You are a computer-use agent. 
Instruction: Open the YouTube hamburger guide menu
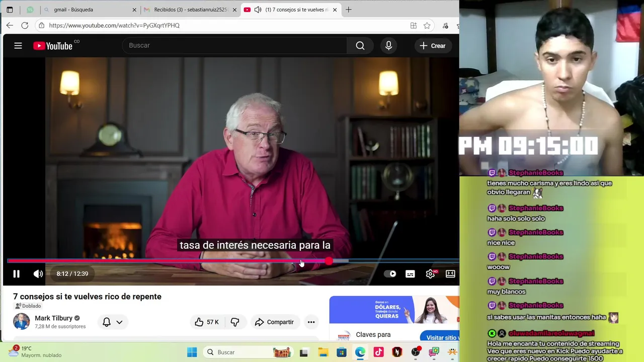18,46
